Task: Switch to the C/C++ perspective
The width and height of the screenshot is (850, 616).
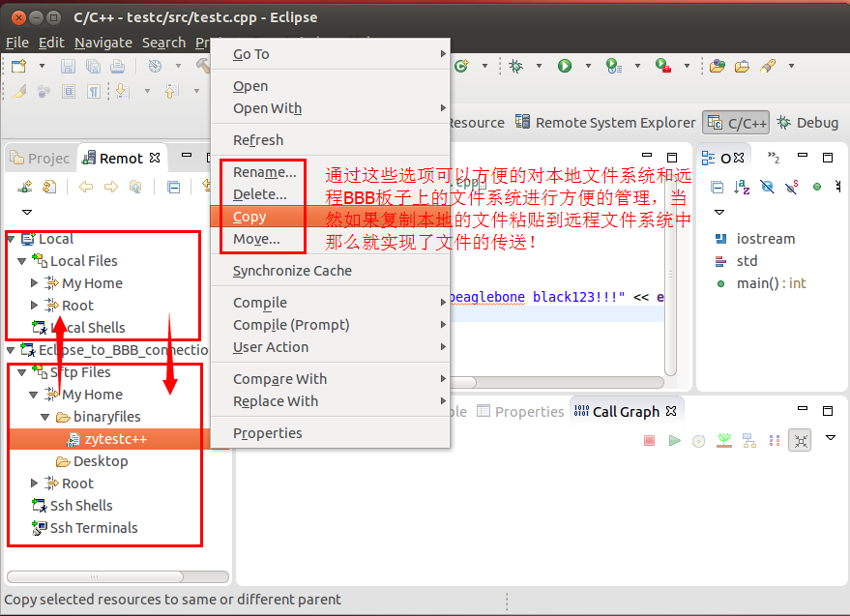Action: (737, 123)
